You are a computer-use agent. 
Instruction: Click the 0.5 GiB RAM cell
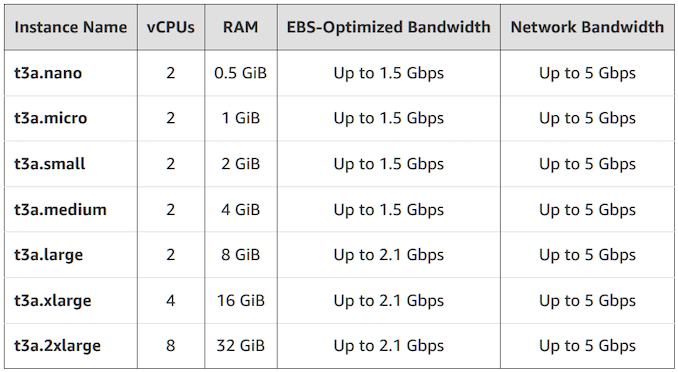[x=240, y=73]
